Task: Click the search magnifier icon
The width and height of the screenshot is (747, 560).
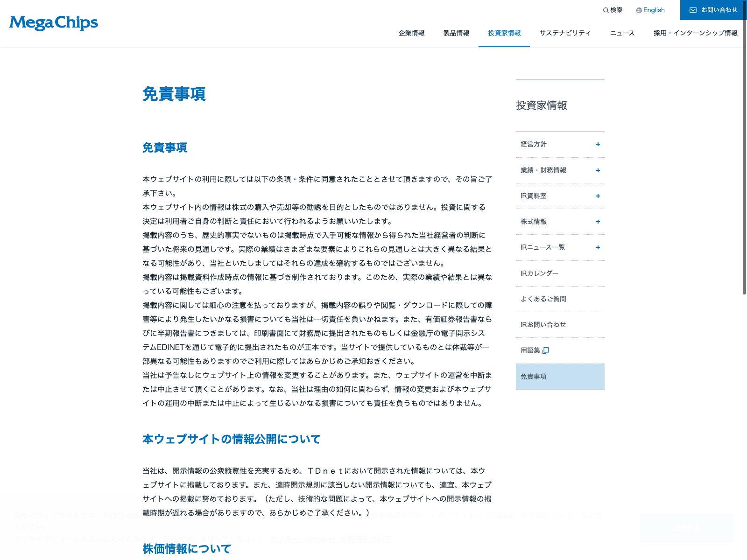Action: [x=606, y=10]
